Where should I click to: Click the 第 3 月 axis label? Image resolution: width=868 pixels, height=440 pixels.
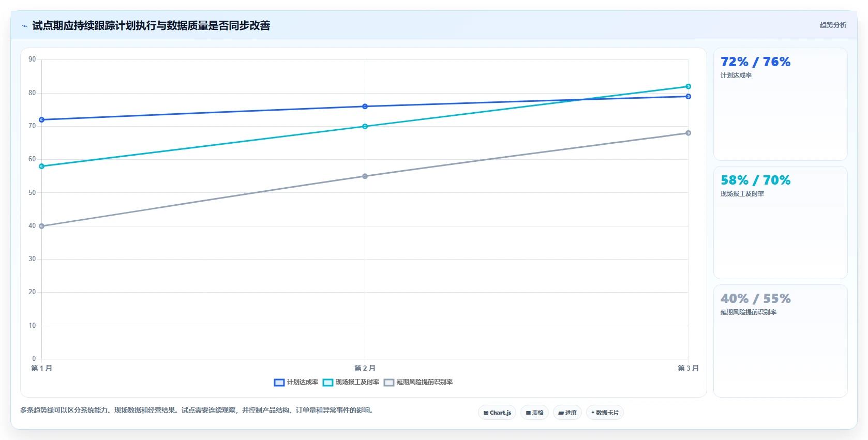[x=689, y=368]
